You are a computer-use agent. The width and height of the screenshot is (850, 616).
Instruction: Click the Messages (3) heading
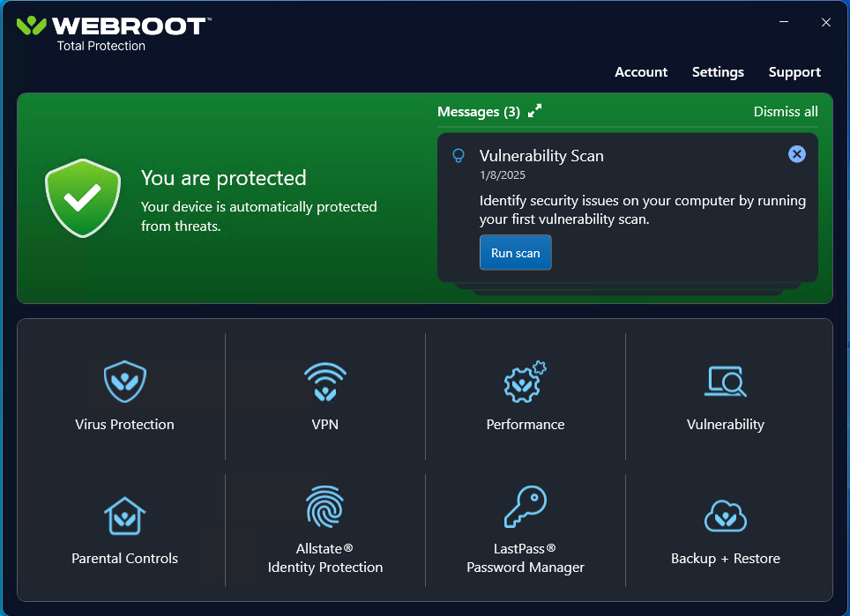point(479,112)
